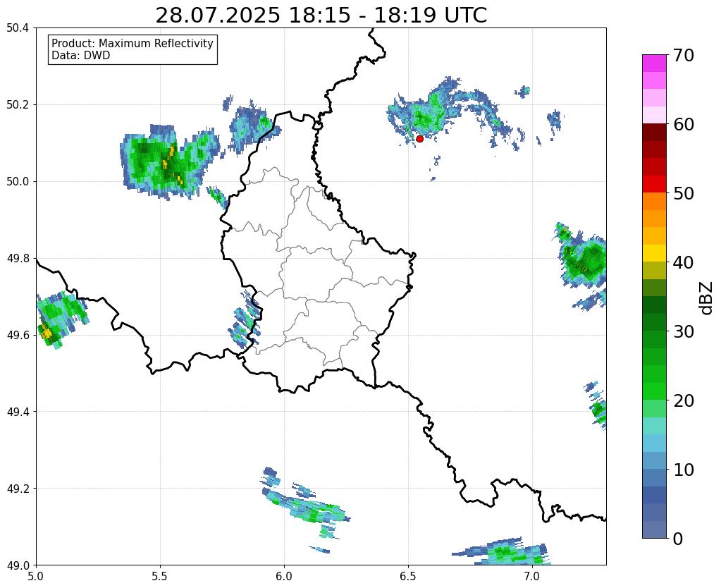Click the red location marker dot

click(419, 138)
